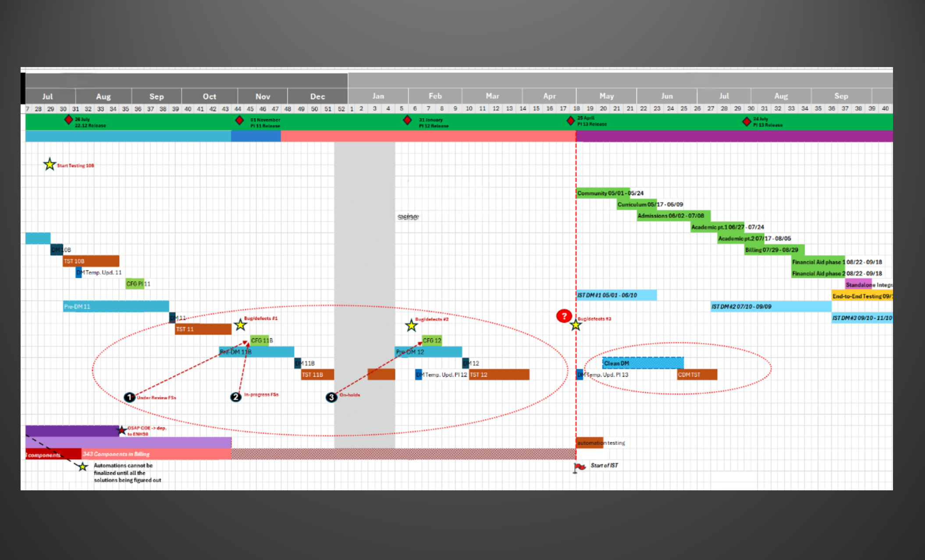This screenshot has height=560, width=925.
Task: Click the DM Temp. Upd. PI 12 label
Action: 441,375
